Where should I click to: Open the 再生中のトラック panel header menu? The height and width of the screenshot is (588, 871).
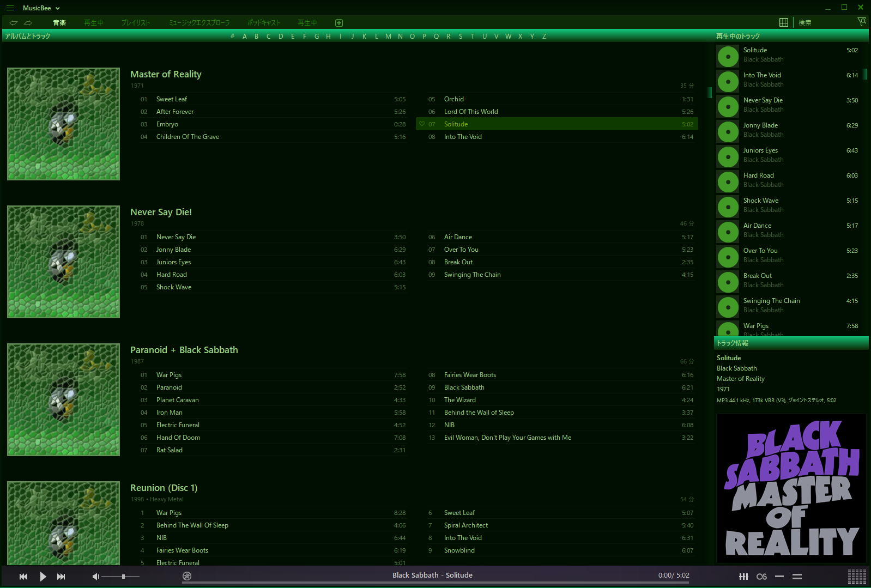point(738,37)
